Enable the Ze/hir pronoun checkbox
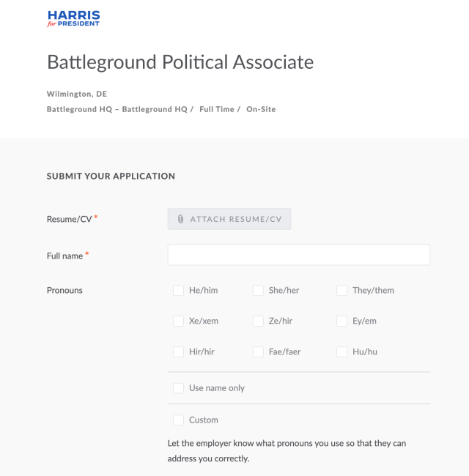Screen dimensions: 469x476 click(258, 321)
